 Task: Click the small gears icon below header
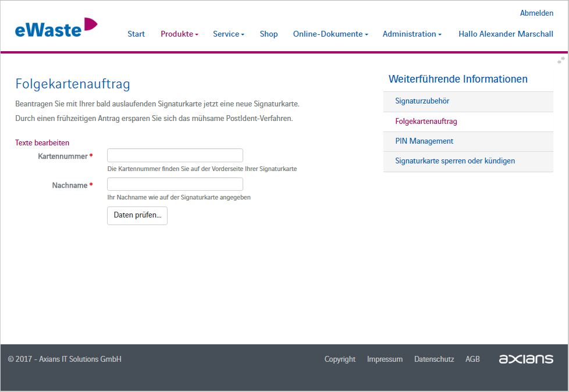coord(561,60)
